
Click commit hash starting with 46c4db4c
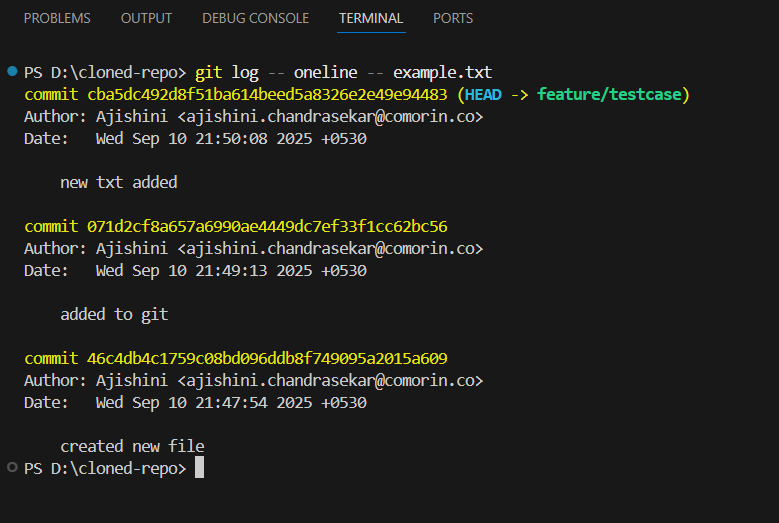point(263,358)
